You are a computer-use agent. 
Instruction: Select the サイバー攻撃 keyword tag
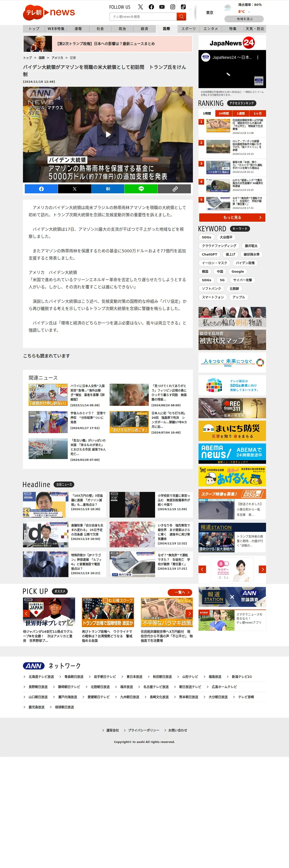click(243, 280)
